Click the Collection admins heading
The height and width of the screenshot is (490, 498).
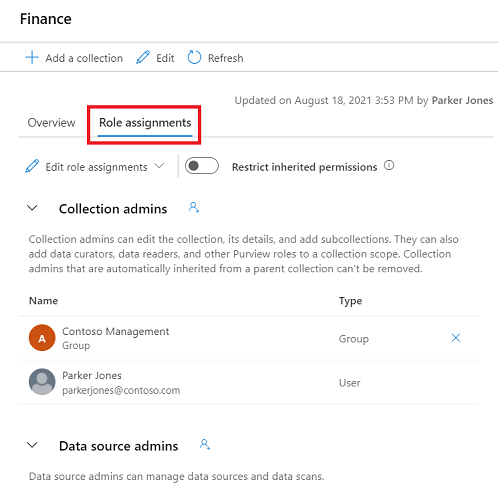point(113,209)
